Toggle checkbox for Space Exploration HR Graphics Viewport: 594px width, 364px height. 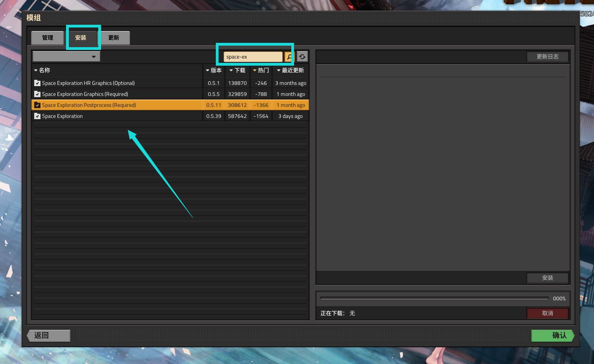pyautogui.click(x=37, y=83)
